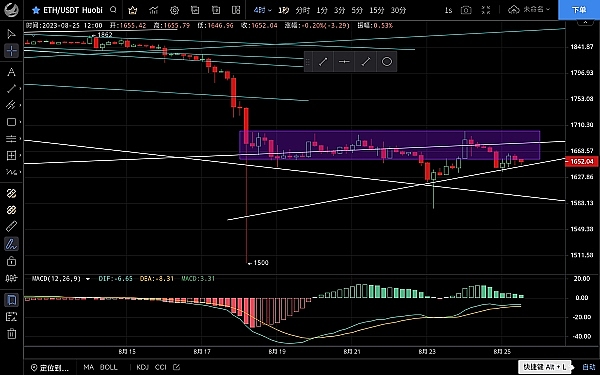This screenshot has height=375, width=600.
Task: Open the chart settings gear icon
Action: click(x=174, y=10)
